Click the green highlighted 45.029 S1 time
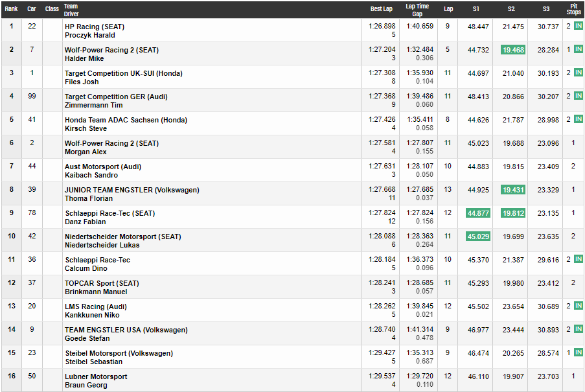This screenshot has height=392, width=585. [x=478, y=236]
